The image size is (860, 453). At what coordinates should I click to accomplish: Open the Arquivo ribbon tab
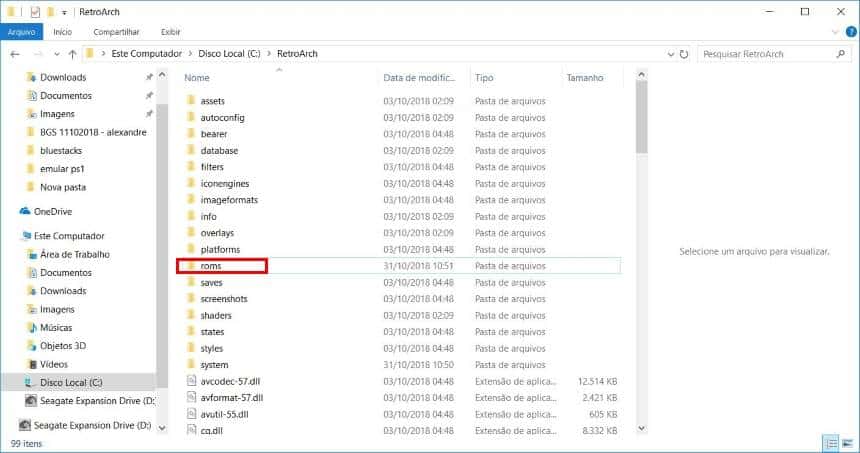click(x=21, y=32)
